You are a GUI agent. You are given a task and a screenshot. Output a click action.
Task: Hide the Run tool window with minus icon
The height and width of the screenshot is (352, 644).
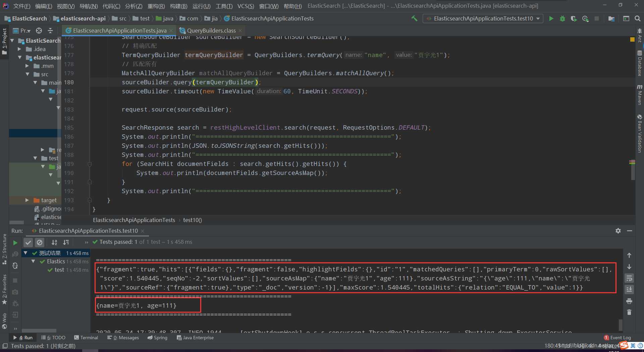[x=630, y=231]
